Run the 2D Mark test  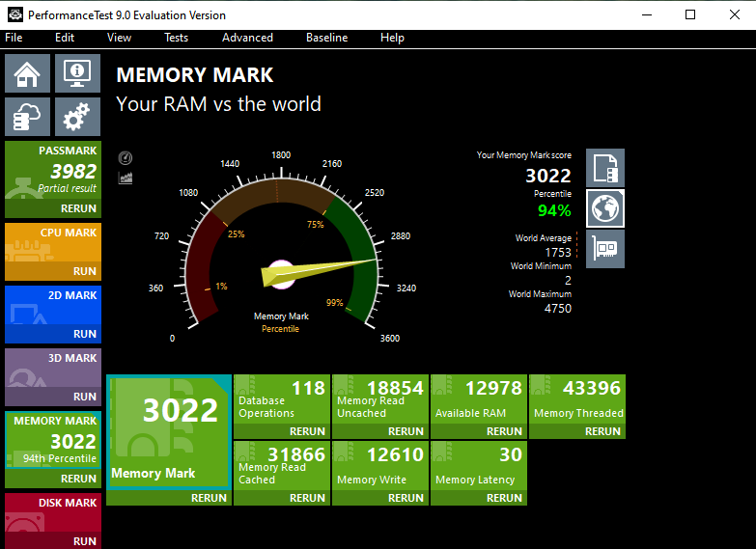(x=53, y=334)
